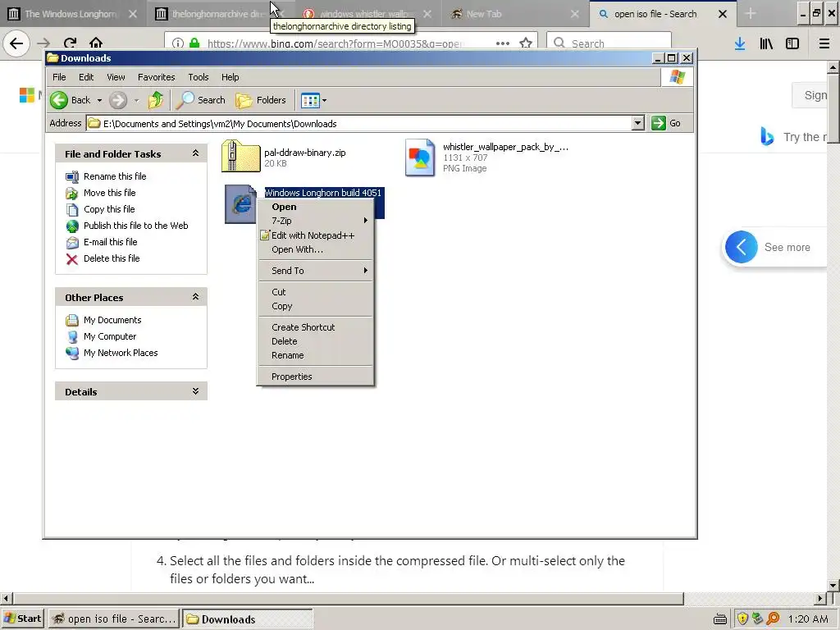Click the browser back arrow button

(x=16, y=43)
